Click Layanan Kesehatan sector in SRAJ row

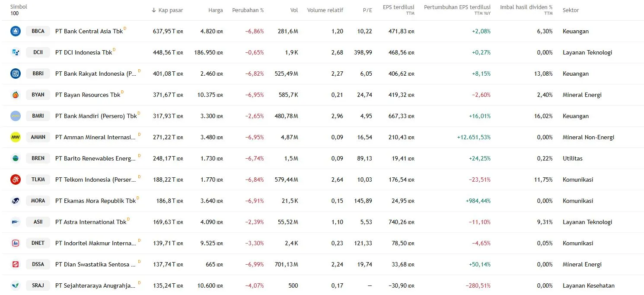589,285
